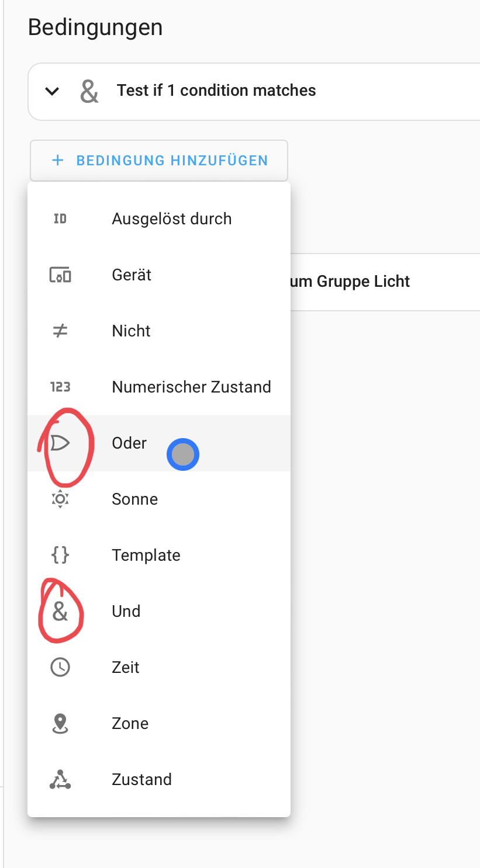
Task: Click the sun icon beside Sonne
Action: [x=60, y=499]
